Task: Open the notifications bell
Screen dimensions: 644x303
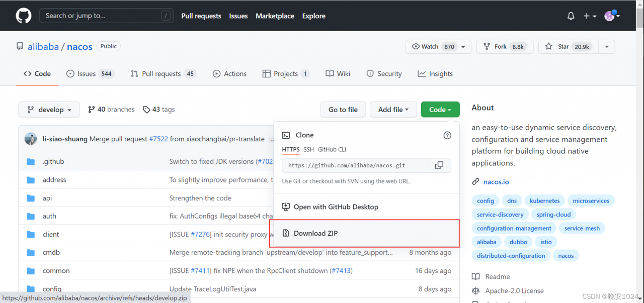Action: point(571,16)
